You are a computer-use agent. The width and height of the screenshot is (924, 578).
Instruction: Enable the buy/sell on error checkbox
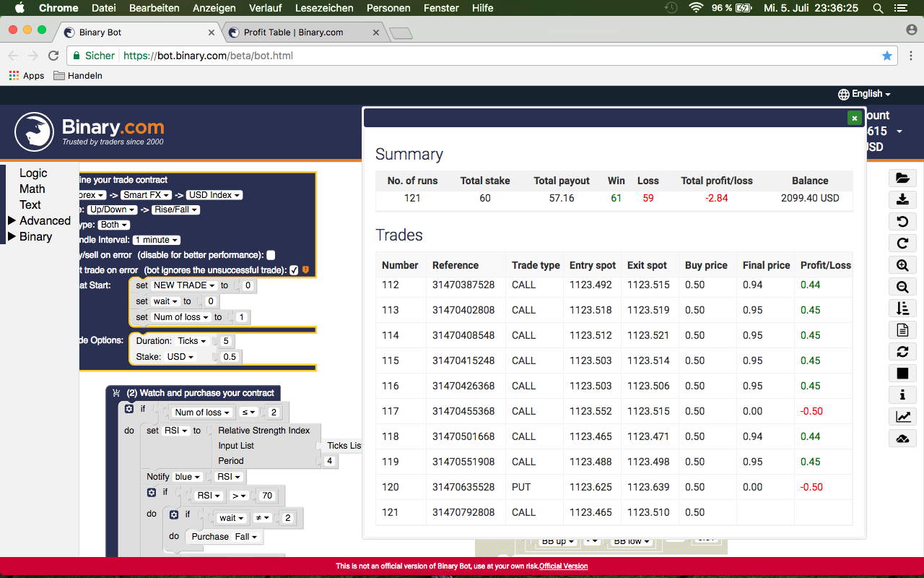pyautogui.click(x=271, y=254)
